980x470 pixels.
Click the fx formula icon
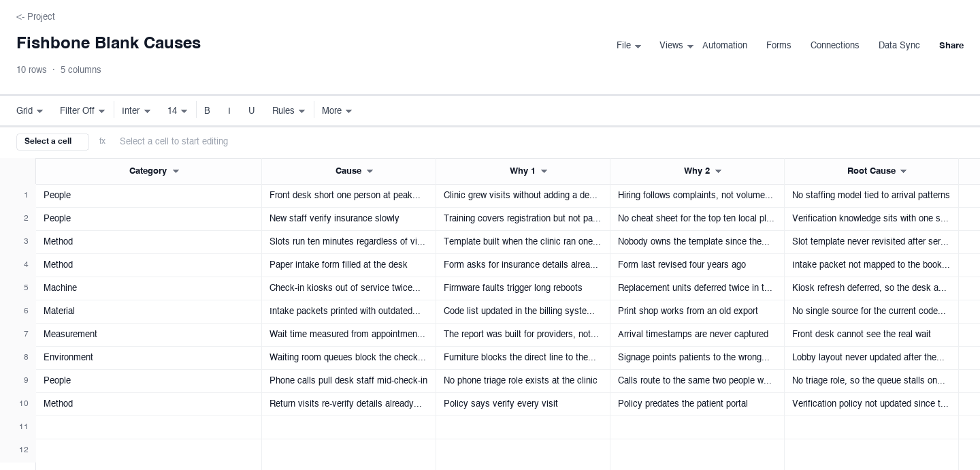click(x=102, y=142)
